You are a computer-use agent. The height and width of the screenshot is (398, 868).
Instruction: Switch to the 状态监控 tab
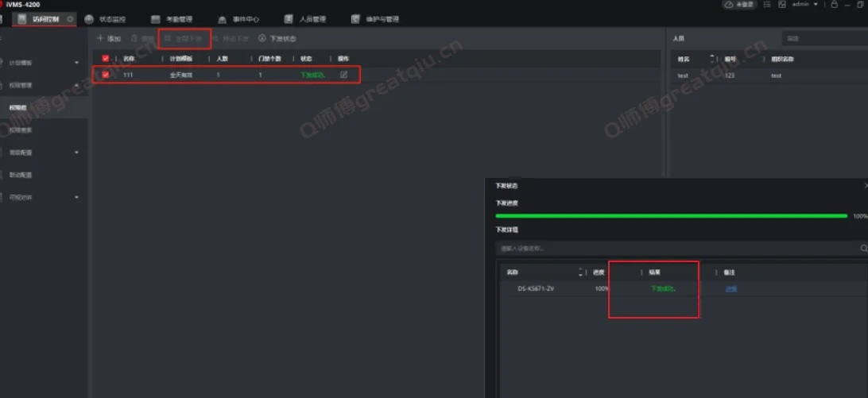coord(106,19)
